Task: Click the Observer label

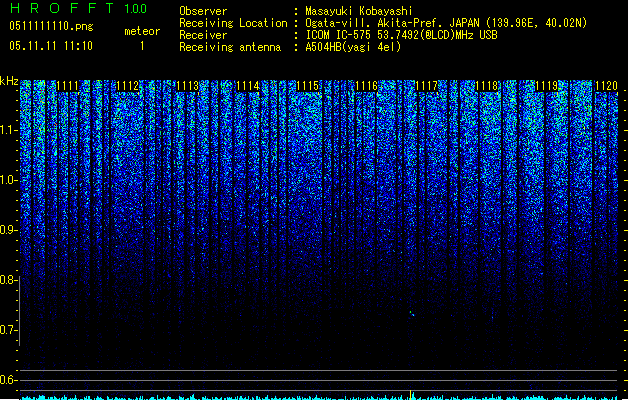Action: coord(203,11)
